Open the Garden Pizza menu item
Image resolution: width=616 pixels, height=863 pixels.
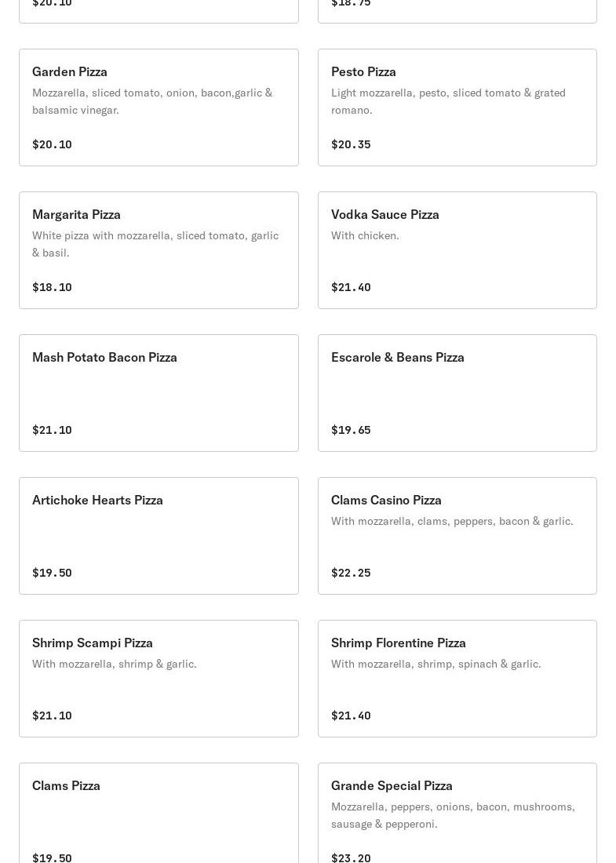click(159, 107)
